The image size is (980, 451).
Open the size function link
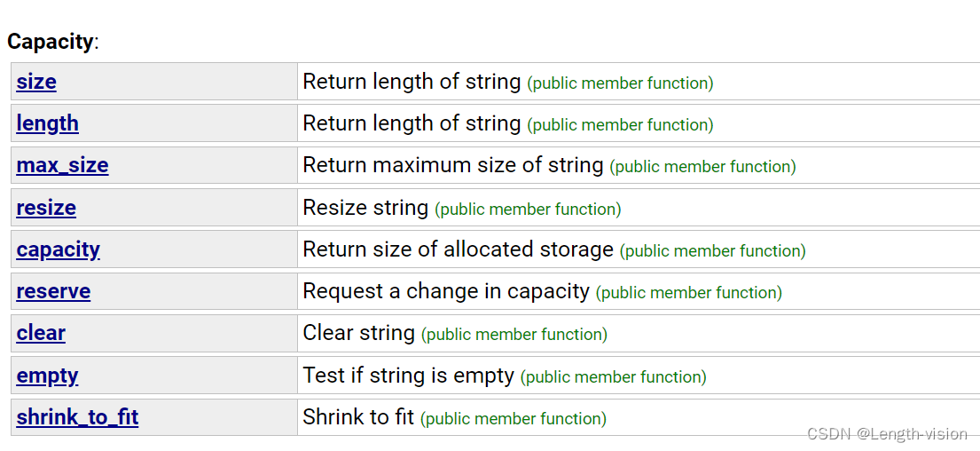36,82
